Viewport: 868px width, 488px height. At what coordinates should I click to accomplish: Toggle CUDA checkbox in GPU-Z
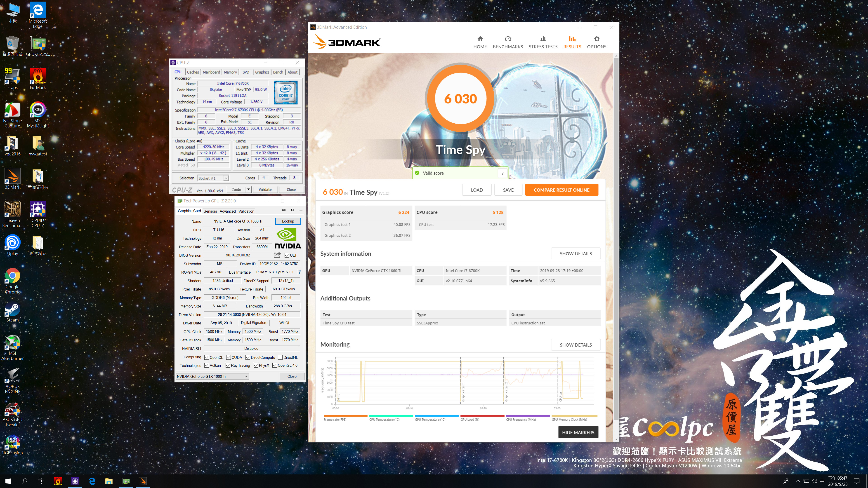coord(228,357)
